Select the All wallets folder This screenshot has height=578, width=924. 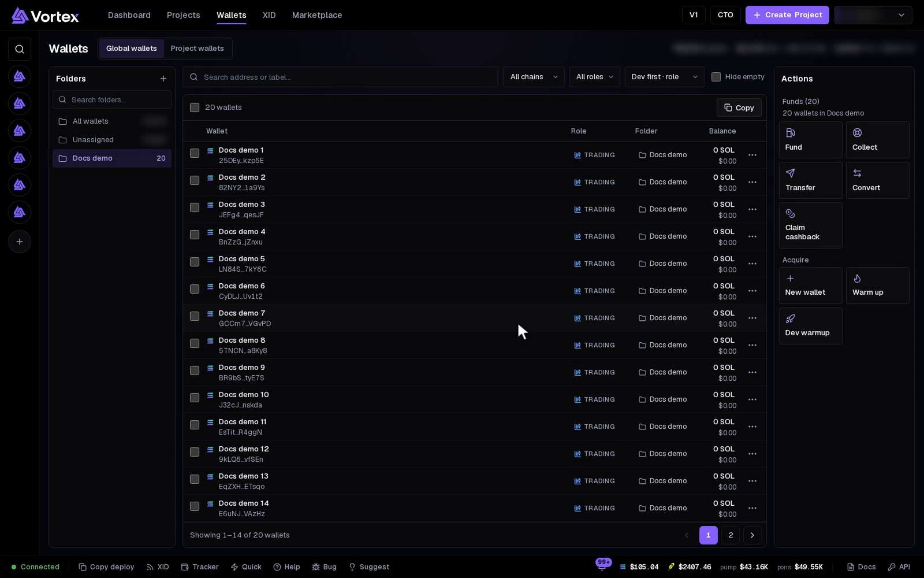(112, 121)
